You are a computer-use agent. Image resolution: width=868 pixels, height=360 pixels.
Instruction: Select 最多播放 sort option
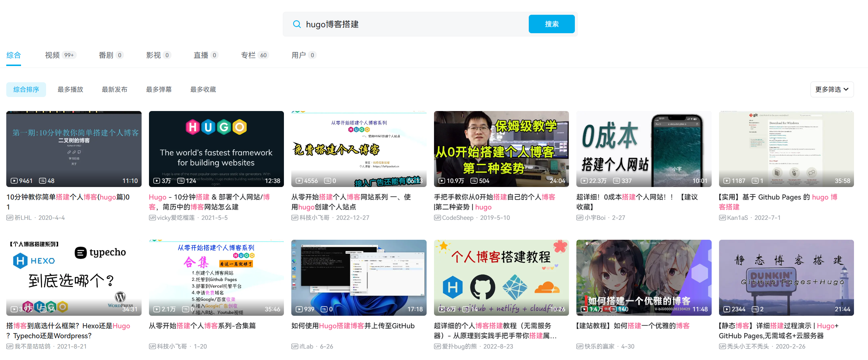click(70, 90)
